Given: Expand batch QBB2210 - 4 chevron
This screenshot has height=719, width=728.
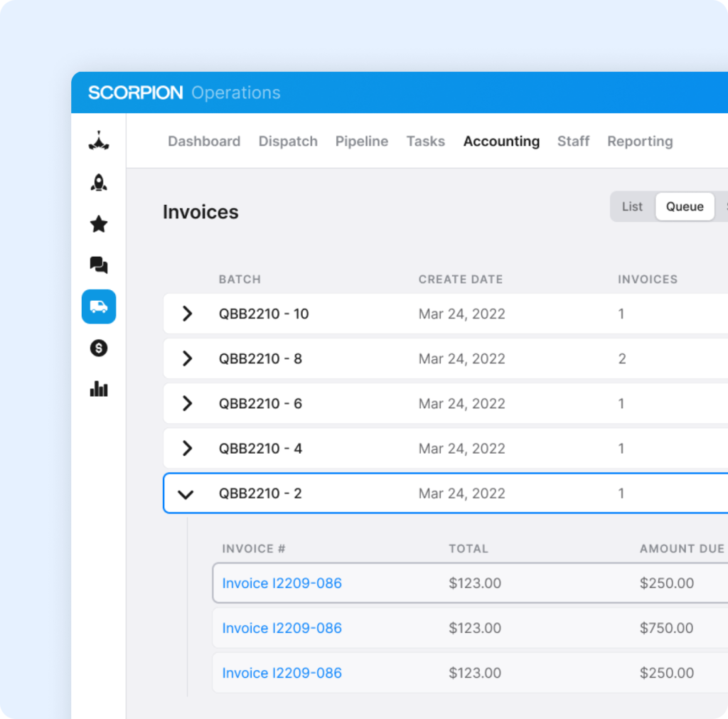Looking at the screenshot, I should coord(187,448).
